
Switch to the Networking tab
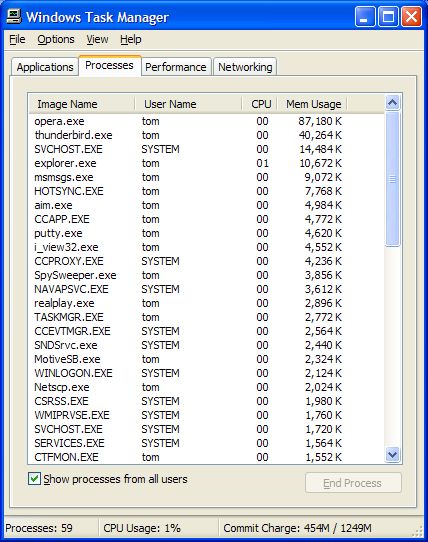coord(245,67)
